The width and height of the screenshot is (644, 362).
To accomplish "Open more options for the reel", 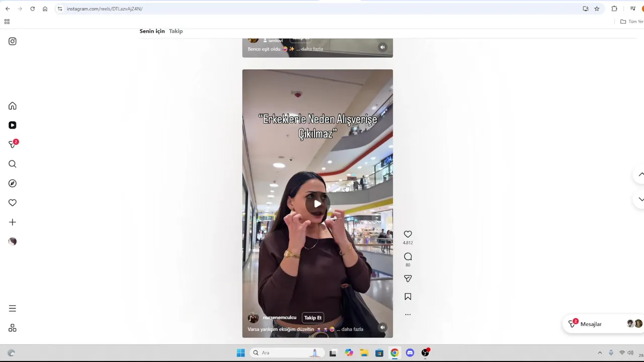I will click(408, 315).
